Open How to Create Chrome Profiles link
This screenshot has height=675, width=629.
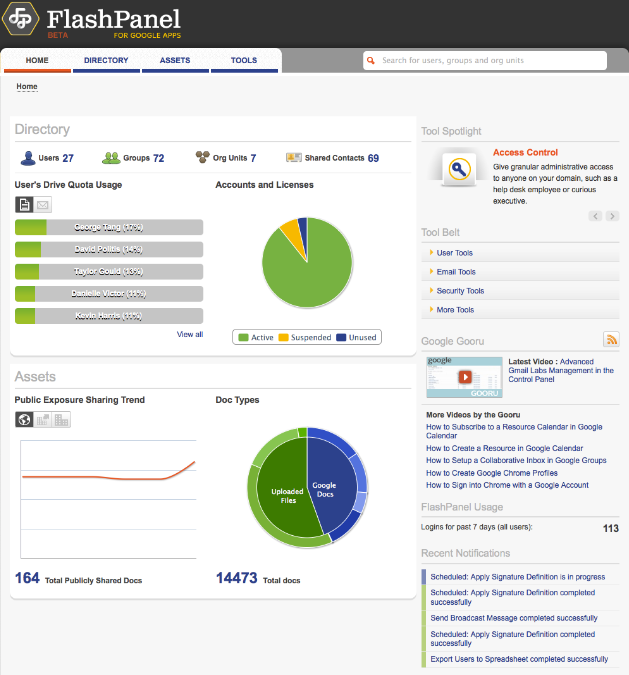pyautogui.click(x=492, y=473)
